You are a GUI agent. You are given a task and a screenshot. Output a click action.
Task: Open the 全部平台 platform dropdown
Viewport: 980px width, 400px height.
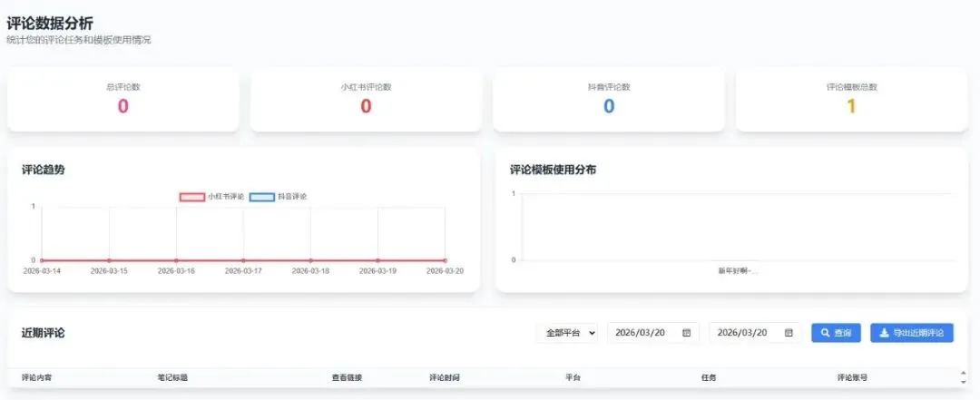pos(567,333)
